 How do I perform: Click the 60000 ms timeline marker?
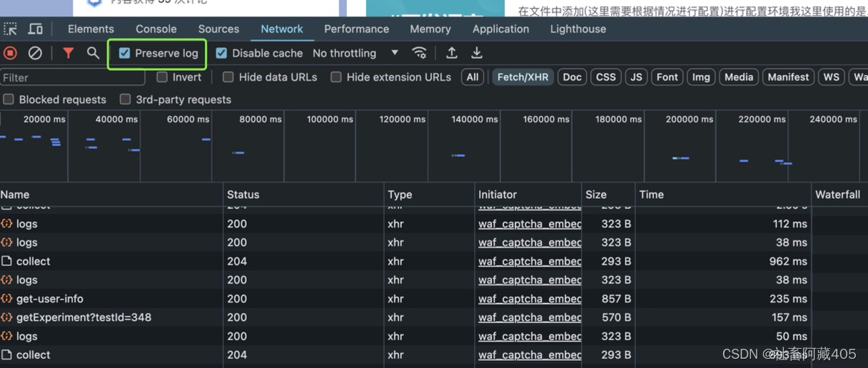(188, 119)
